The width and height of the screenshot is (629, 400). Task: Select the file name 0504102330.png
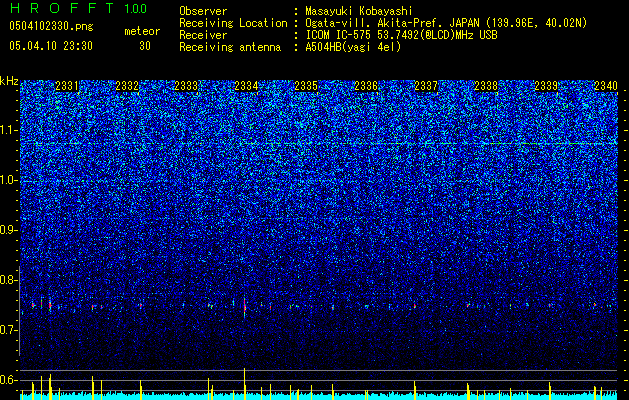51,26
